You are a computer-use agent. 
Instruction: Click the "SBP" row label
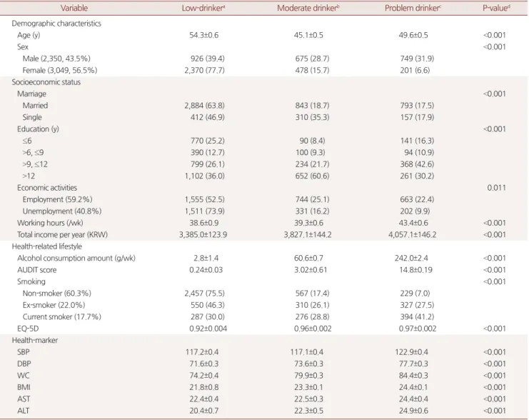pos(24,352)
